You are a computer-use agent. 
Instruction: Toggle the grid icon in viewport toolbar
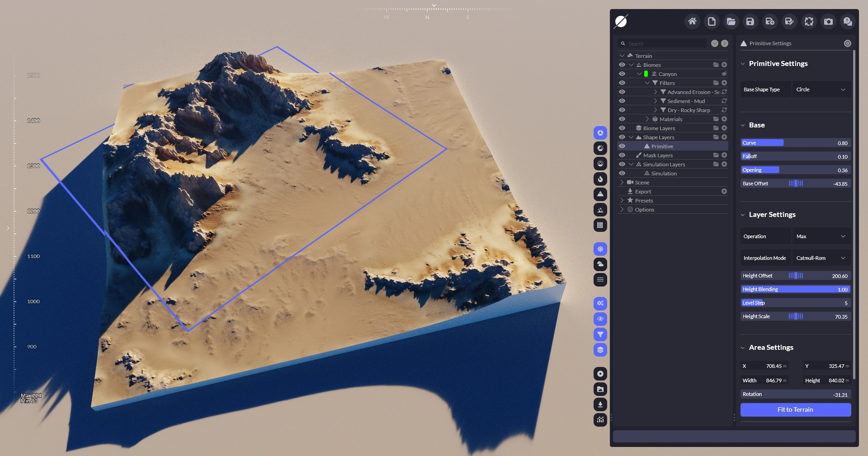(x=600, y=225)
